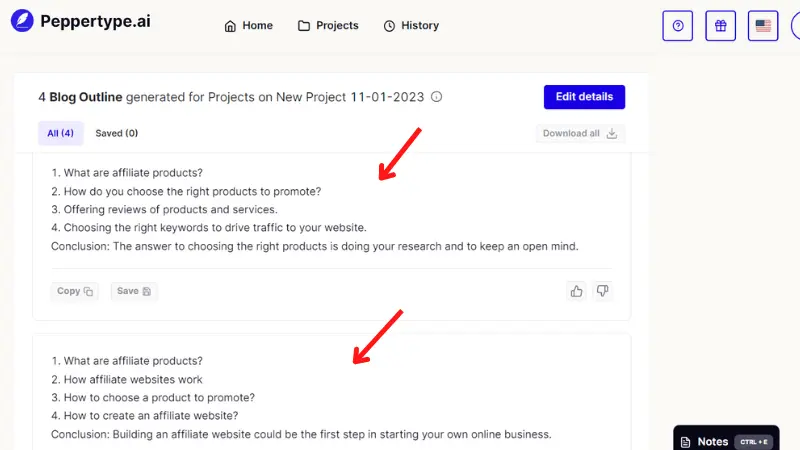Click the Peppertype.ai feather logo

pos(22,21)
